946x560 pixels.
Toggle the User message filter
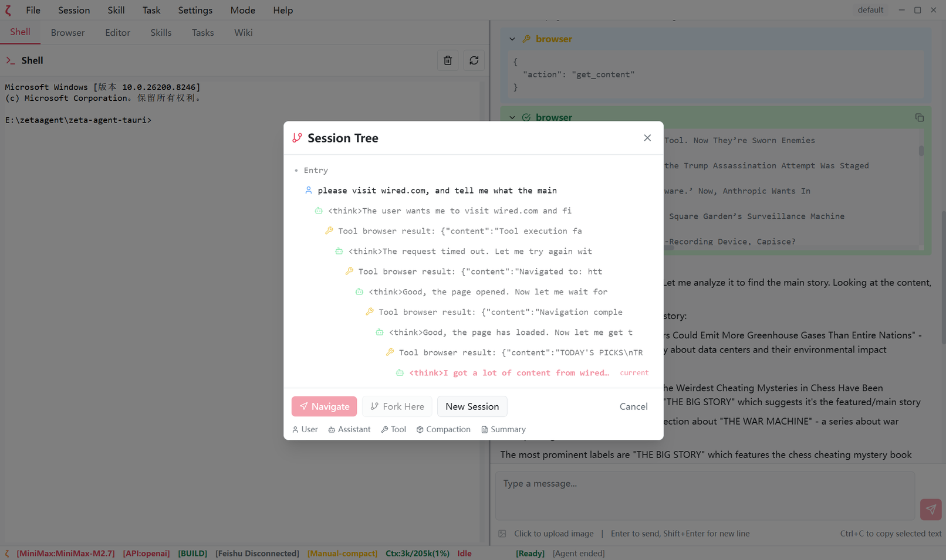tap(305, 429)
